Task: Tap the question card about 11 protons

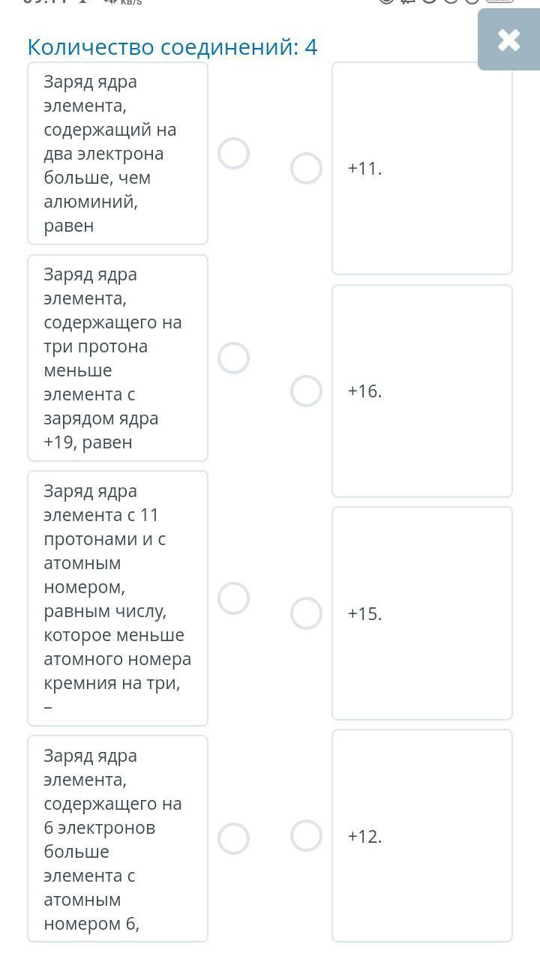Action: (x=117, y=598)
